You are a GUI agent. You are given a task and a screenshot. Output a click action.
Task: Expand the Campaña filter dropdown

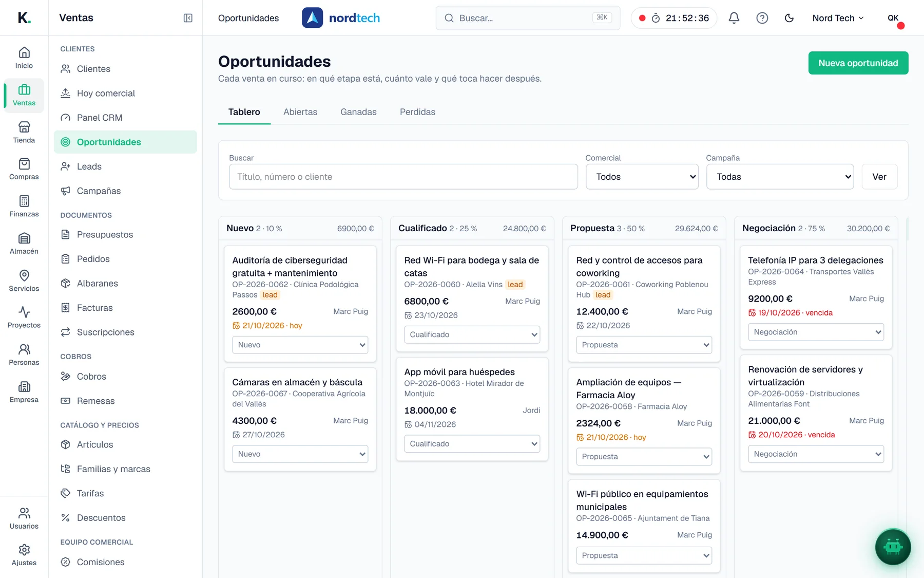tap(780, 177)
